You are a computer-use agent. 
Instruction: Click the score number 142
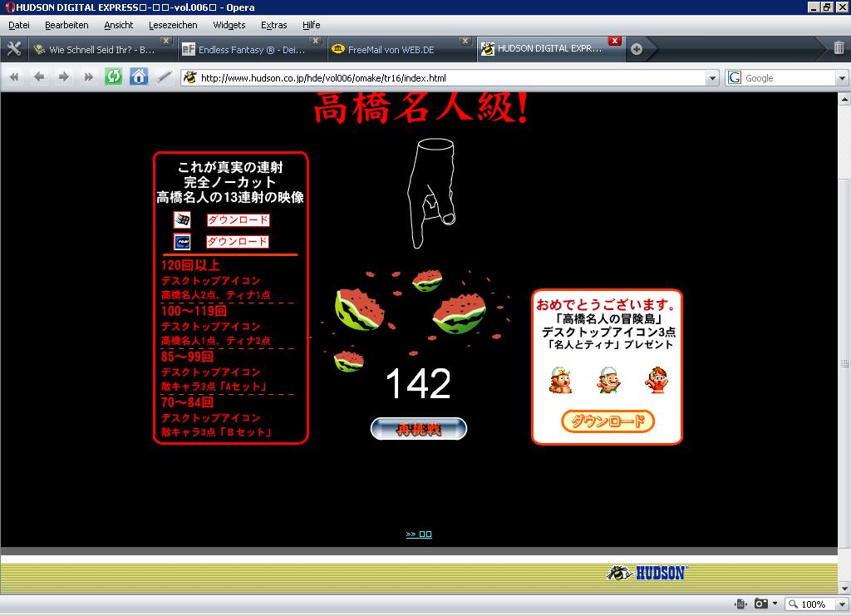pos(419,384)
